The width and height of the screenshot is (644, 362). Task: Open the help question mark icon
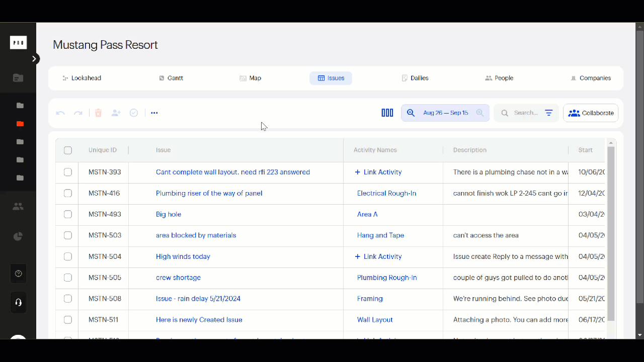19,274
